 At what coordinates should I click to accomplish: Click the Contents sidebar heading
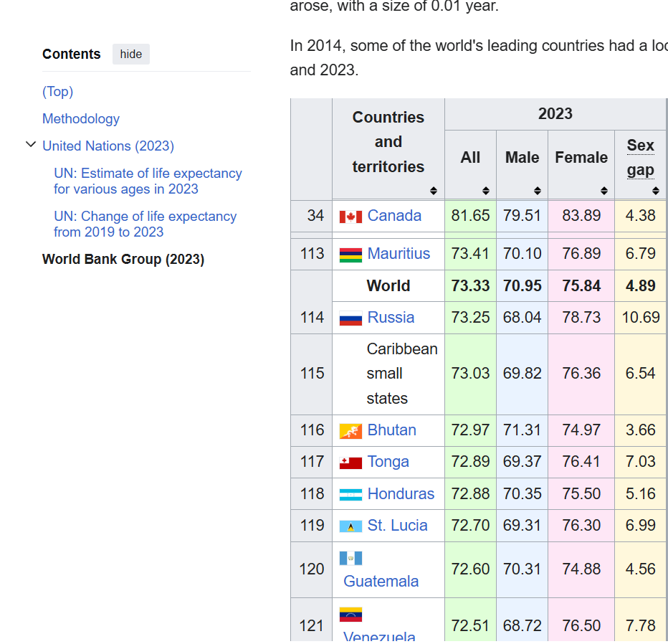point(71,54)
